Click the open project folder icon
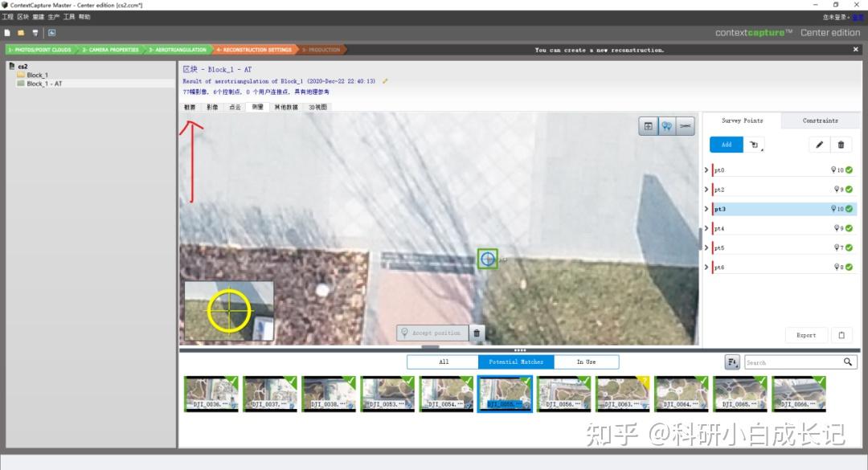Image resolution: width=868 pixels, height=470 pixels. point(21,33)
